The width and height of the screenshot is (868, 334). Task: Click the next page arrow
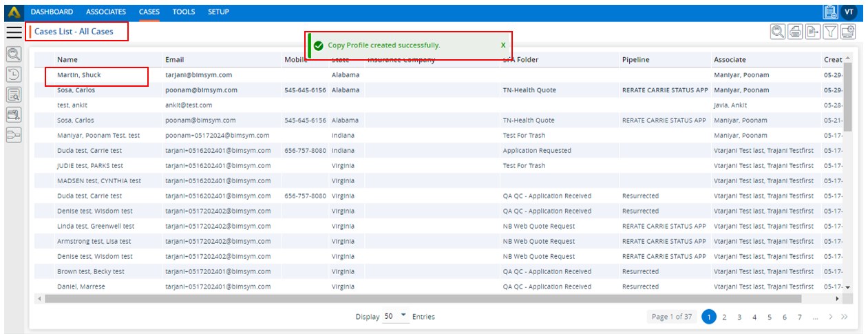pyautogui.click(x=831, y=317)
